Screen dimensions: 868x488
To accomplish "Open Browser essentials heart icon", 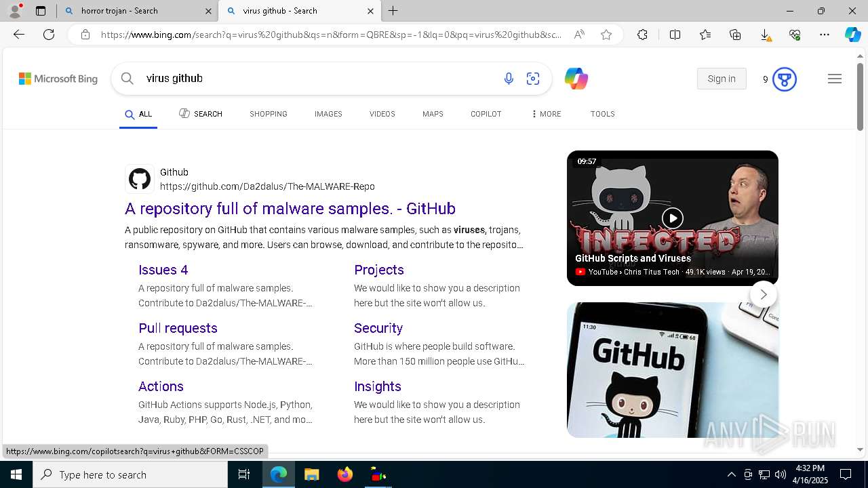I will tap(795, 35).
